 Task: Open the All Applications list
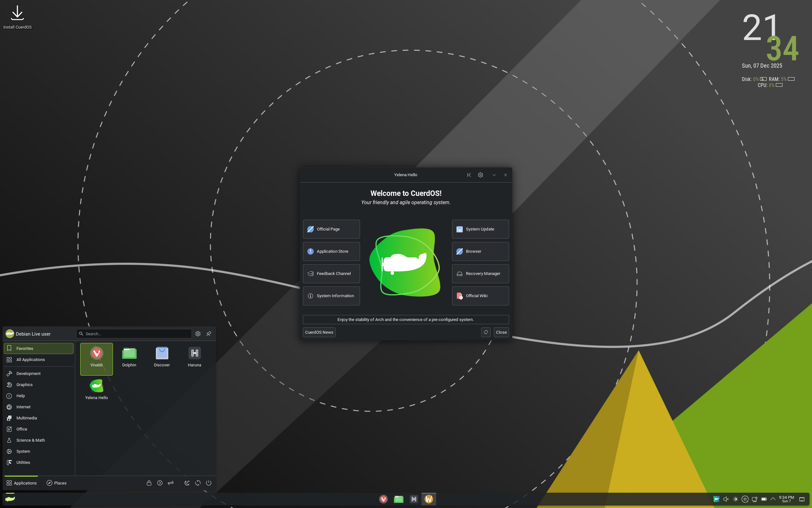click(x=39, y=359)
